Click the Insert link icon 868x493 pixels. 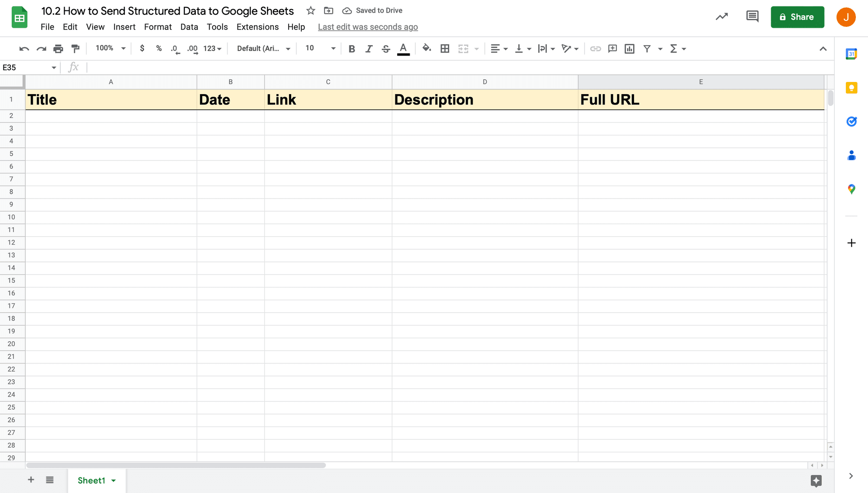coord(595,49)
